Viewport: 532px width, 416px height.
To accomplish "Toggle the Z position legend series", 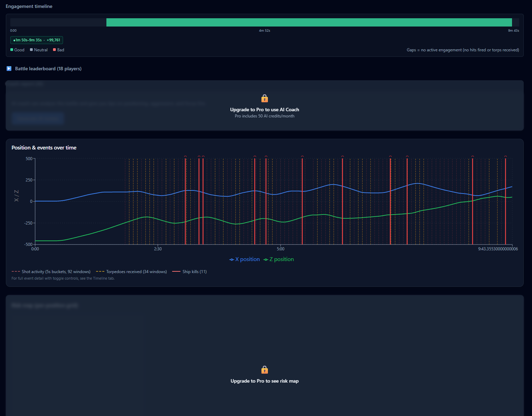I will [279, 259].
